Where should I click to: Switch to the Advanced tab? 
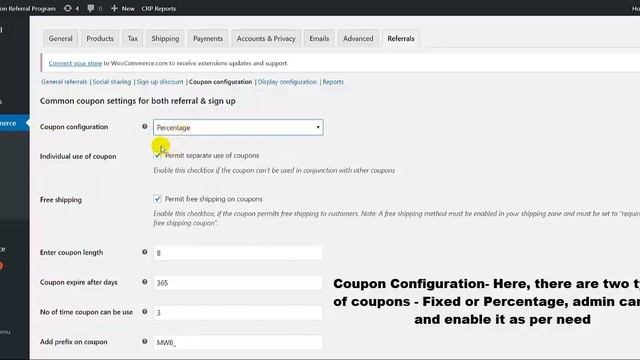coord(358,38)
